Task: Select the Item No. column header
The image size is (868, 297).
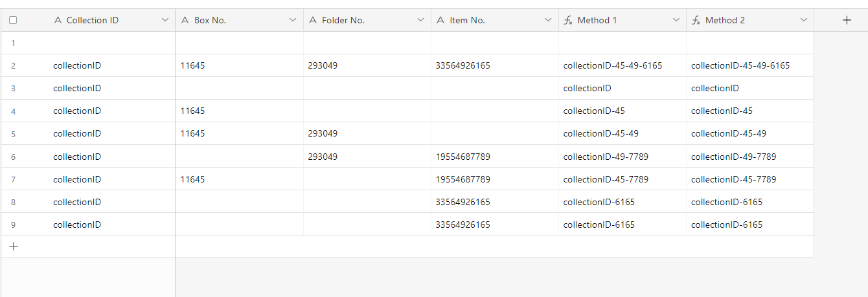Action: (x=468, y=20)
